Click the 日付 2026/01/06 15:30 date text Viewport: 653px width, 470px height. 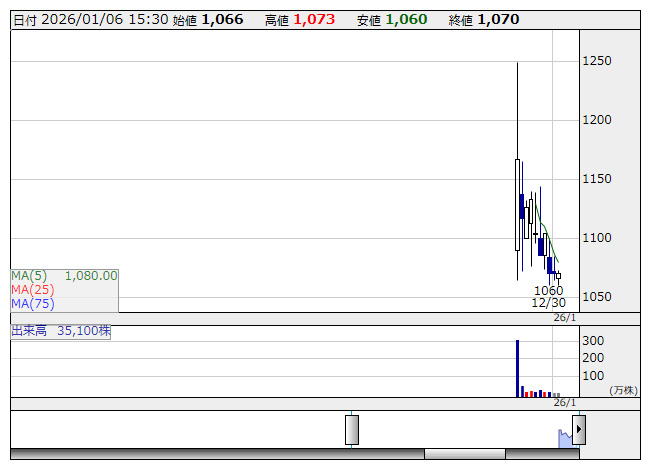pyautogui.click(x=91, y=20)
